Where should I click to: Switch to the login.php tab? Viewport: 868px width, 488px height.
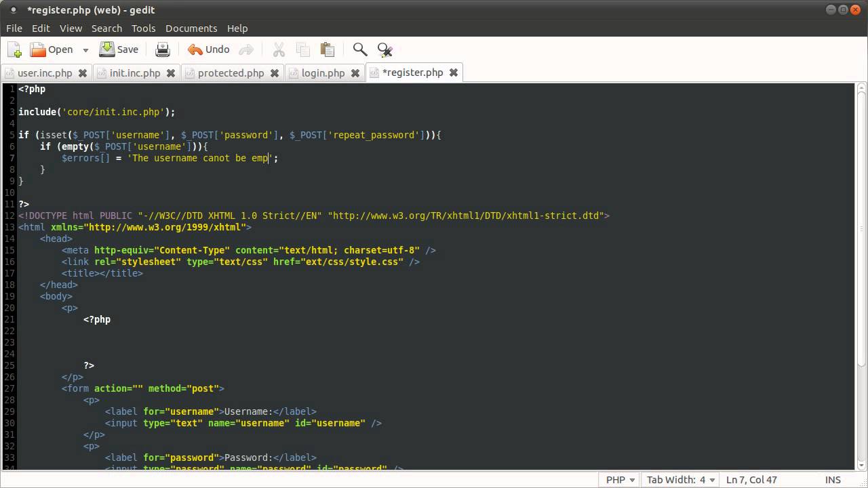[x=323, y=73]
